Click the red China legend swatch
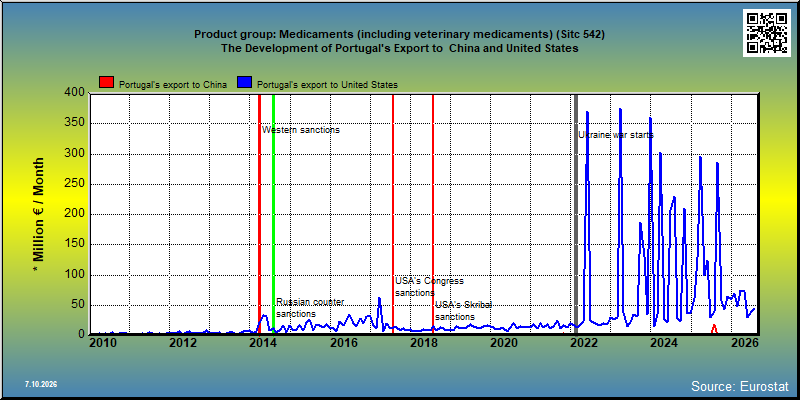Screen dimensions: 800x400 (x=107, y=83)
